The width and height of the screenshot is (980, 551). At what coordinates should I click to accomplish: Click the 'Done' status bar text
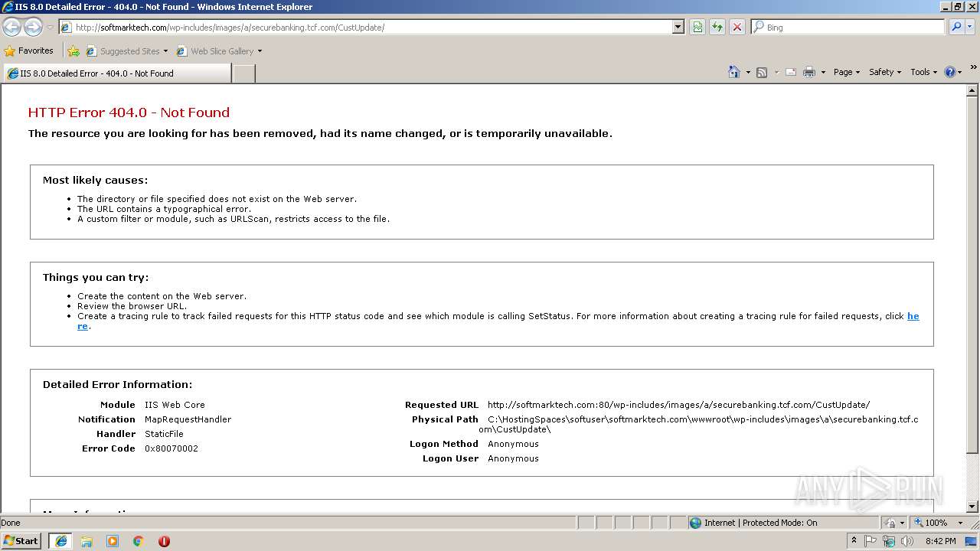[x=11, y=523]
